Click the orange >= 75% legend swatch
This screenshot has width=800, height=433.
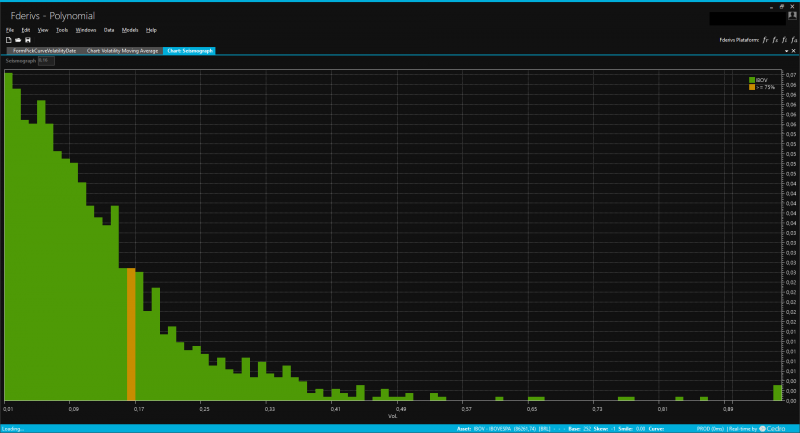coord(752,87)
